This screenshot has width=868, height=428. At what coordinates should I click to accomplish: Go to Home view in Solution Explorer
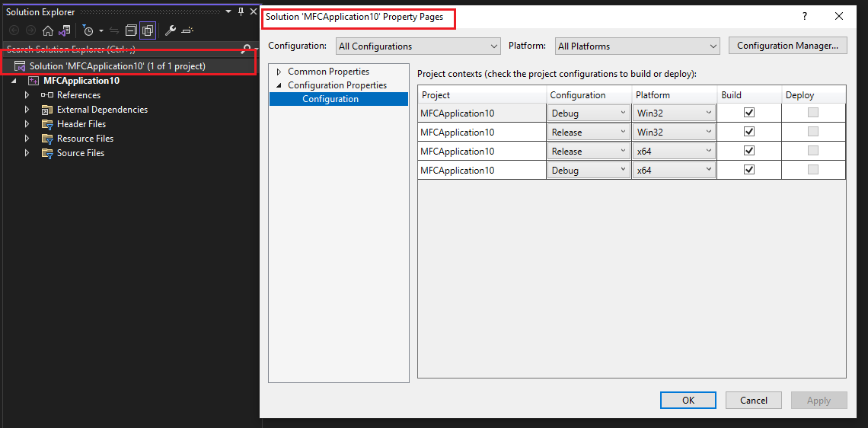tap(48, 30)
